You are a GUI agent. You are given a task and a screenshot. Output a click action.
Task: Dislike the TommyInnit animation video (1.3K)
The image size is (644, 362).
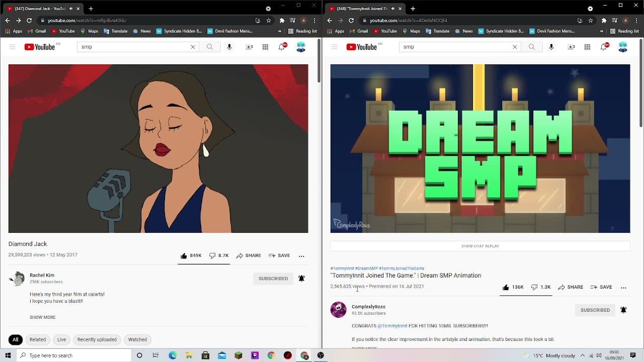(x=541, y=287)
